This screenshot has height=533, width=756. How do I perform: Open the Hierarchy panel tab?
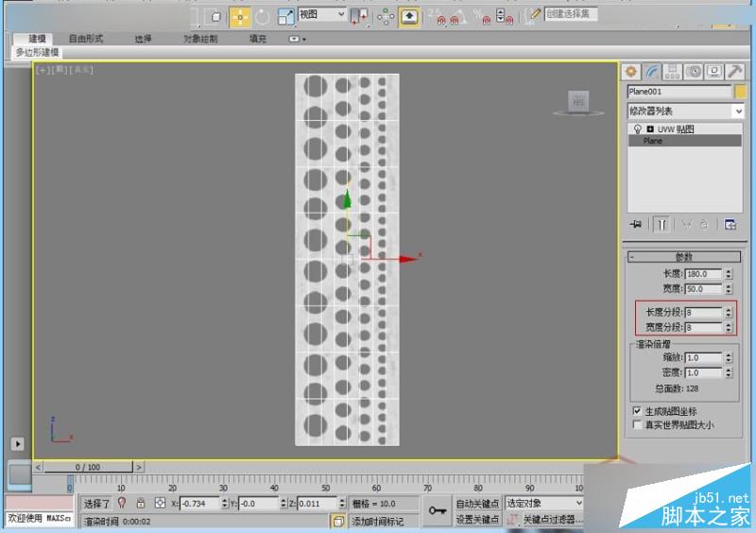click(672, 73)
